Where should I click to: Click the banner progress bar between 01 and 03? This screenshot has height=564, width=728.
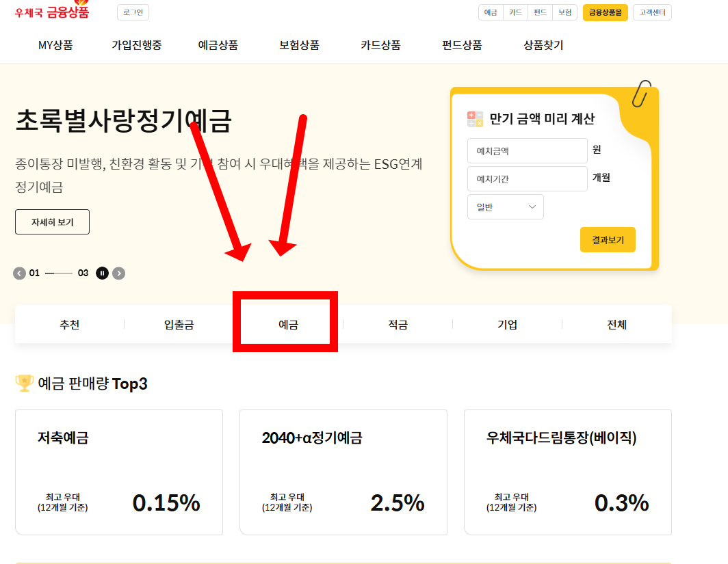[59, 273]
